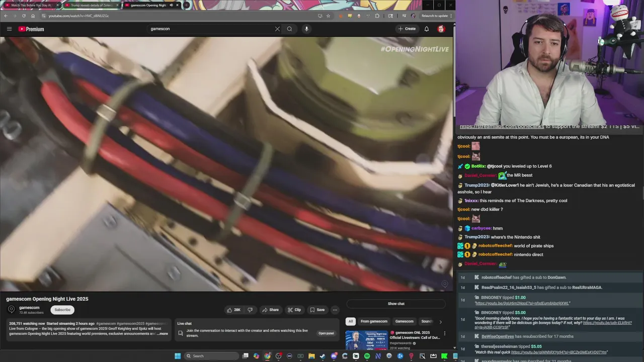Screen dimensions: 644x362
Task: Click the stream chat scrollbar
Action: 642,194
